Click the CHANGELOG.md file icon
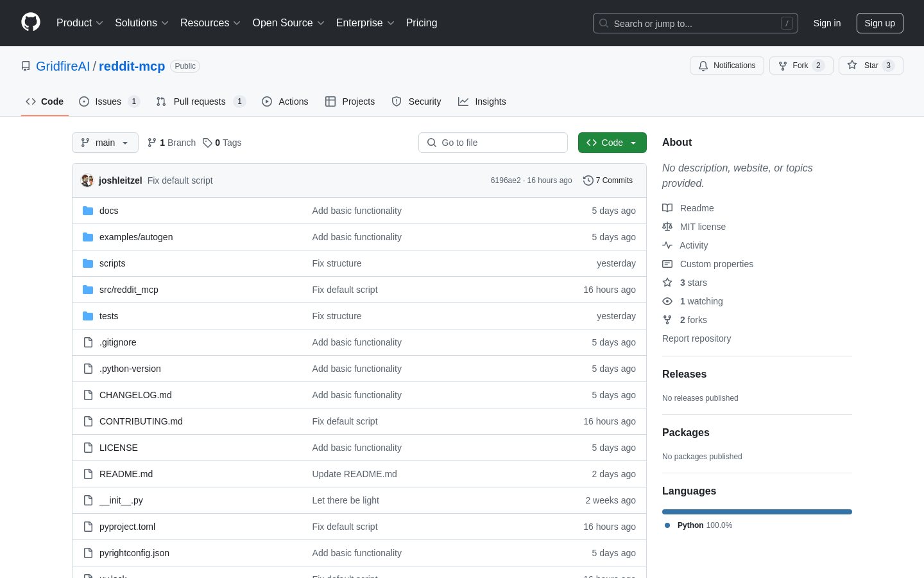 (x=88, y=395)
